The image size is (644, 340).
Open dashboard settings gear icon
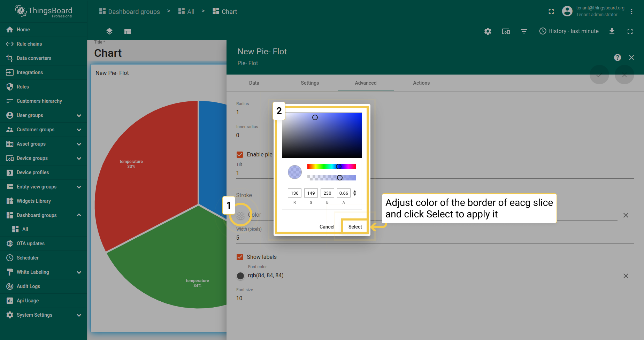(x=488, y=31)
